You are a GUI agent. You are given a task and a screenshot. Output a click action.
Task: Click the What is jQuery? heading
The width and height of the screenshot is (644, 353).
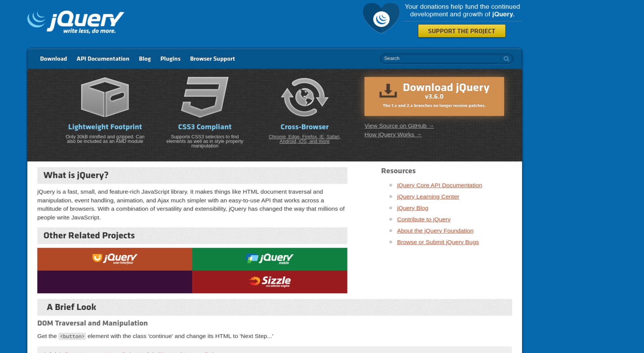76,175
